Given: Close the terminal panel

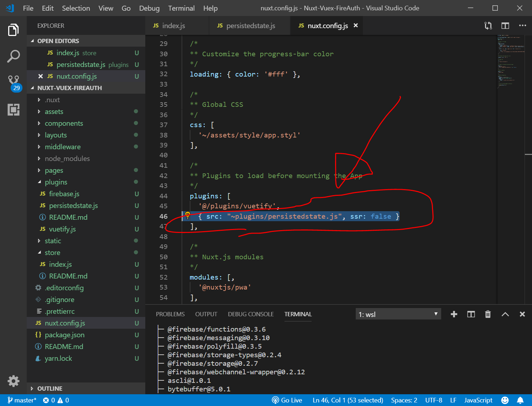Looking at the screenshot, I should click(x=522, y=314).
